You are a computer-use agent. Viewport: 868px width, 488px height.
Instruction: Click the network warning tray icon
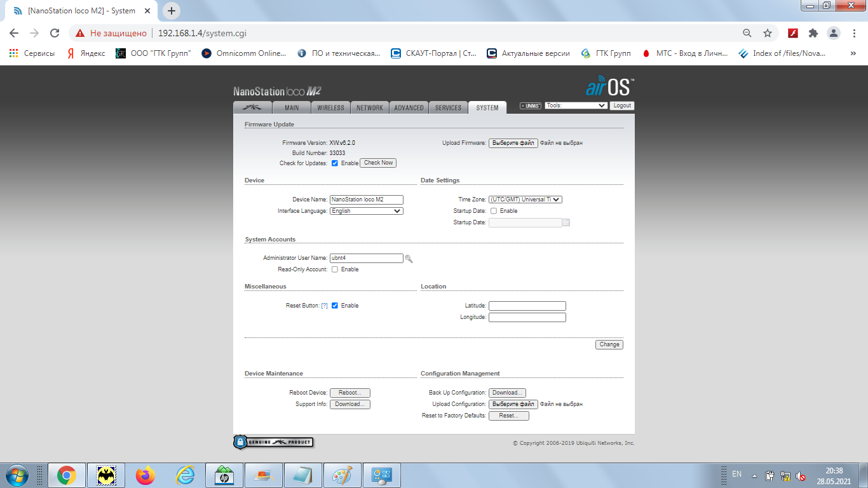coord(785,475)
